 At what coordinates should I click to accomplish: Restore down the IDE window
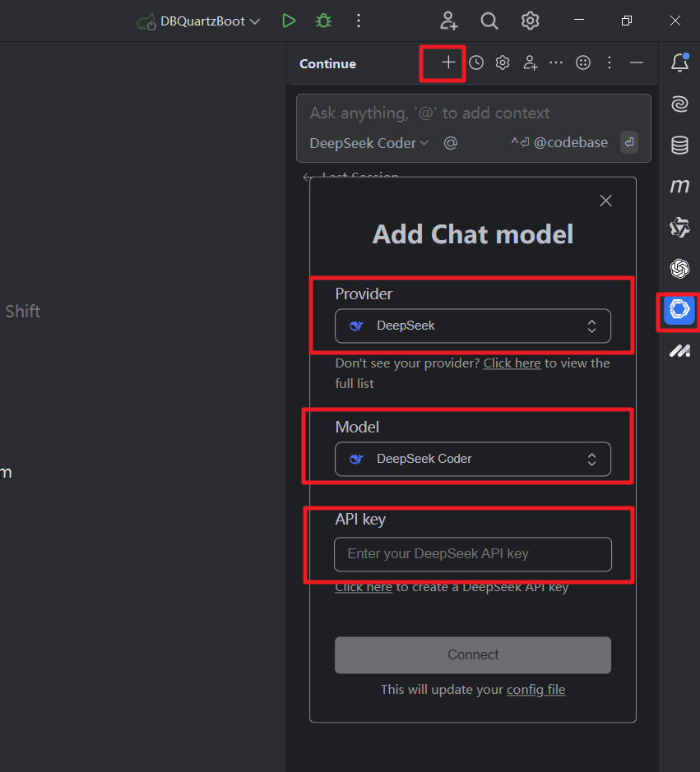627,21
